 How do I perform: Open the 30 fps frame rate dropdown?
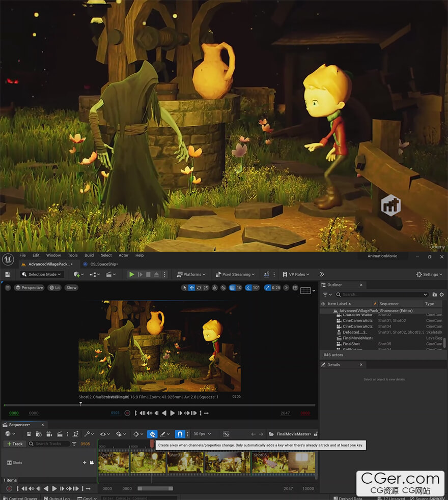click(202, 434)
